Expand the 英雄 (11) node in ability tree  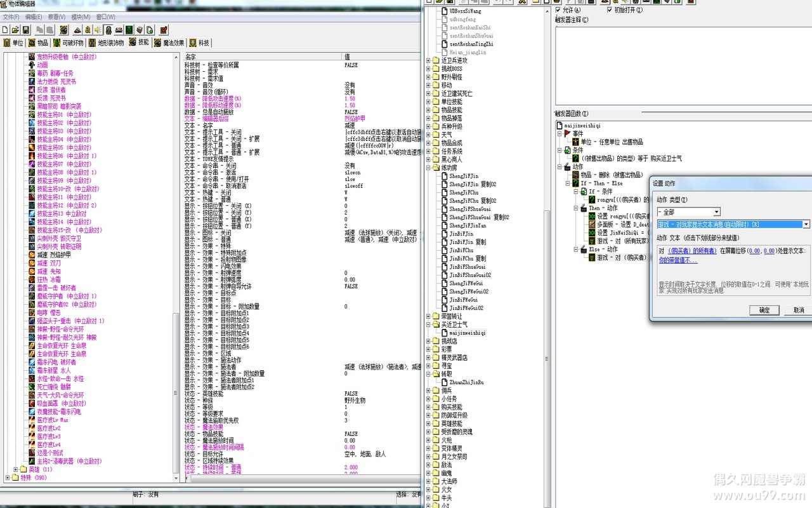pos(15,469)
